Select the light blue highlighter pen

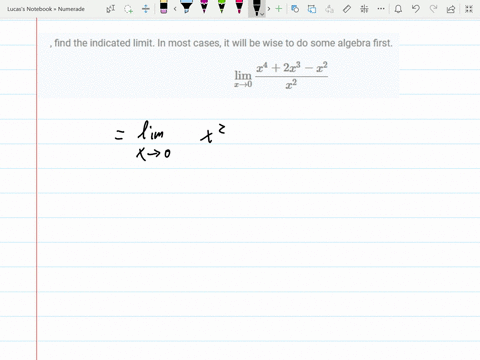[186, 7]
